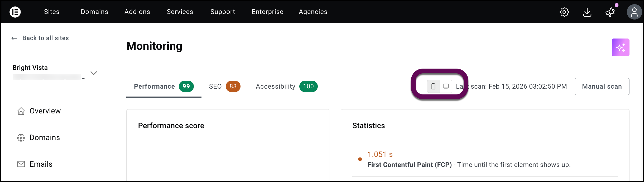
Task: Open the Support menu
Action: [223, 12]
